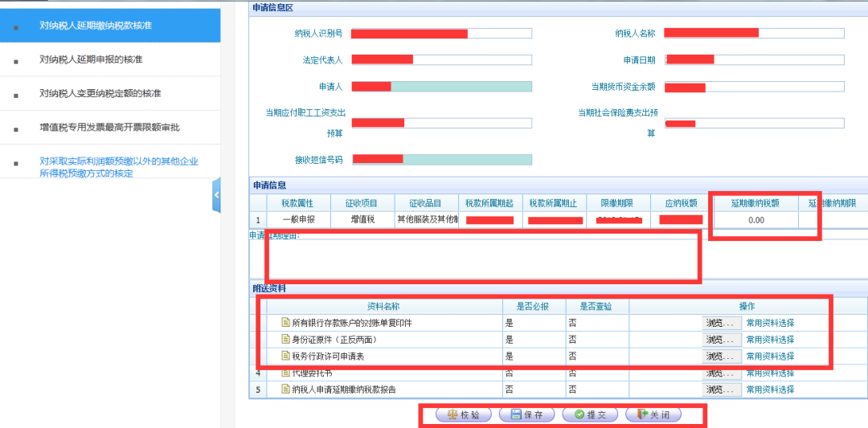The width and height of the screenshot is (868, 428).
Task: Open 常用资料选择 for bank statement row
Action: tap(770, 323)
